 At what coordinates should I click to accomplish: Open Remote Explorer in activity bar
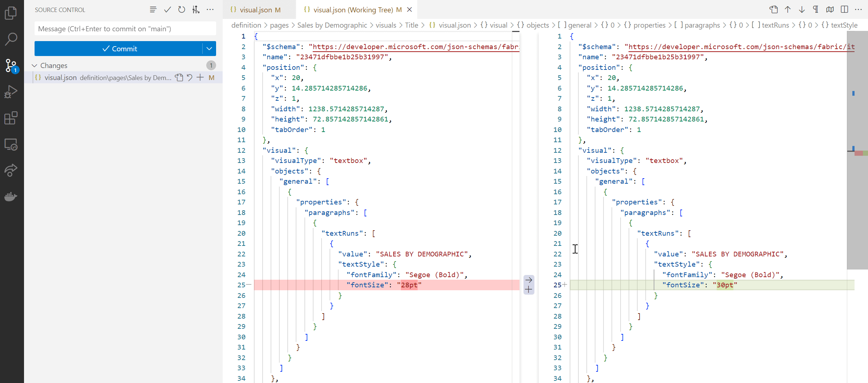11,144
